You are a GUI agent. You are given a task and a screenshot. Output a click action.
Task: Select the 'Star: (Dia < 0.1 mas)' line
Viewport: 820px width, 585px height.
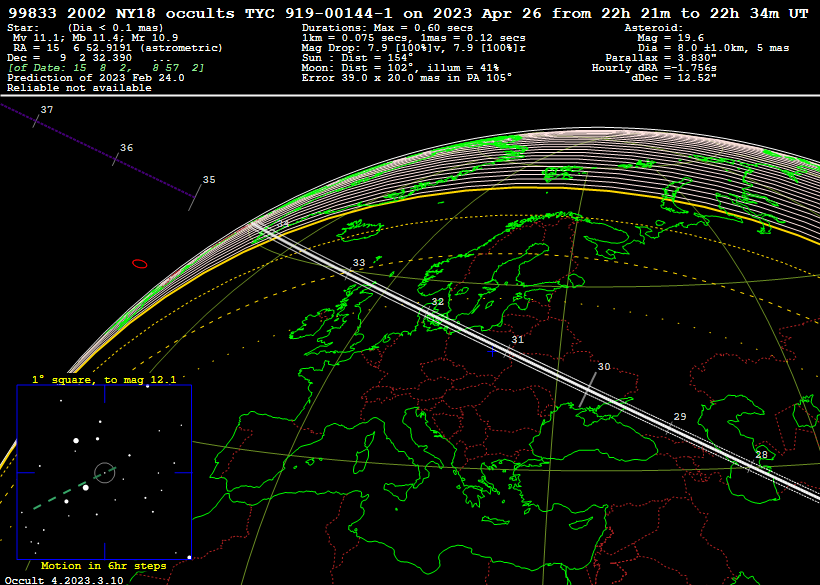(85, 28)
